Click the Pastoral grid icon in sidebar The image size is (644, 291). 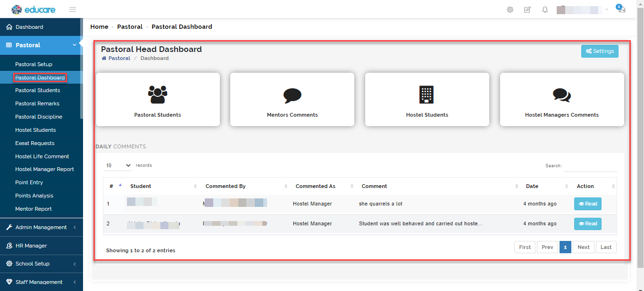pos(9,45)
